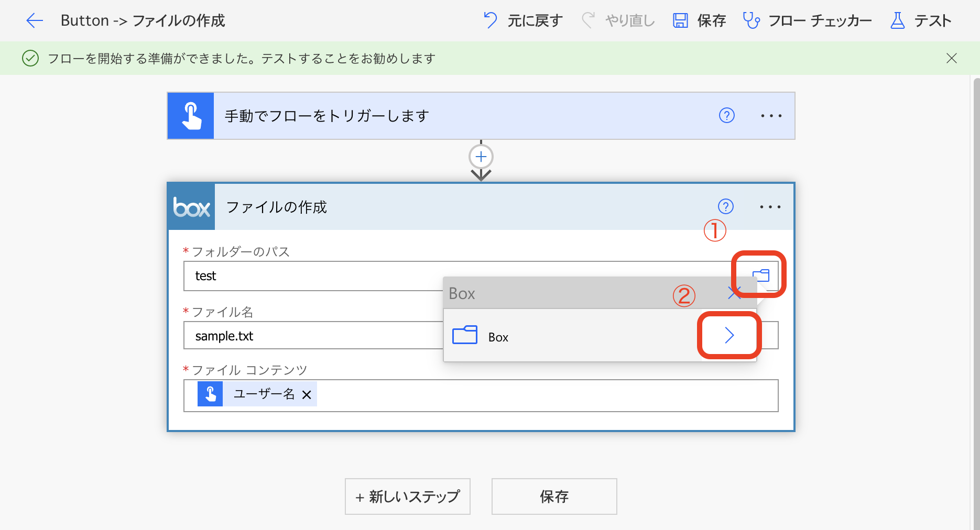Click the redo やり直し icon
This screenshot has height=530, width=980.
[x=589, y=20]
